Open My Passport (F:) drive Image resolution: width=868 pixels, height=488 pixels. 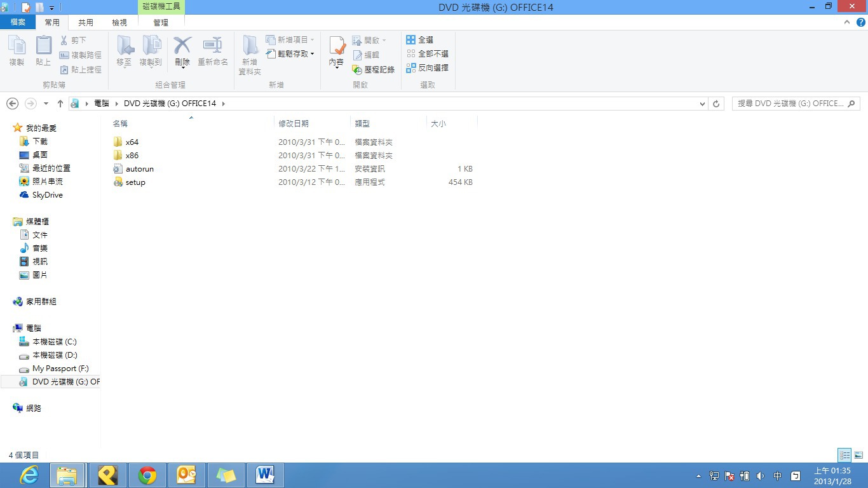pyautogui.click(x=53, y=369)
